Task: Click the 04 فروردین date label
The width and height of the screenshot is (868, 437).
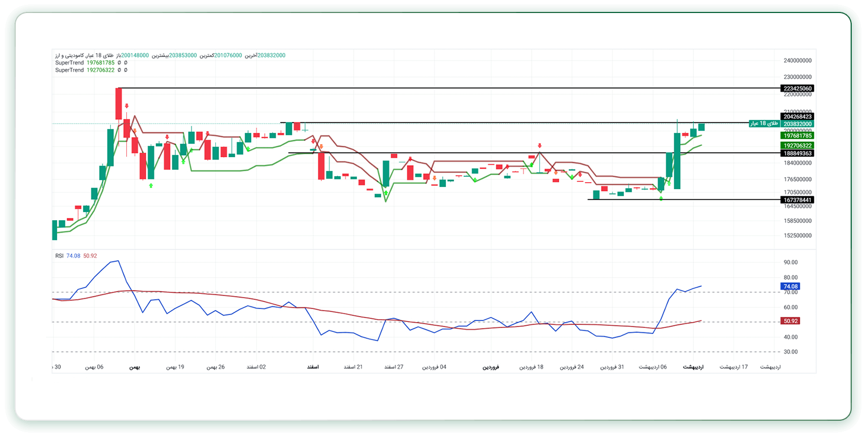Action: click(435, 367)
